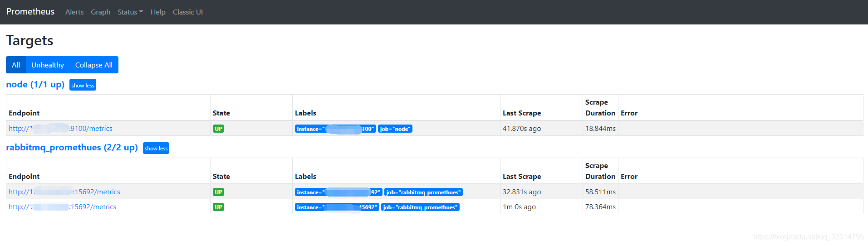Click the instance label ending in 92"
The height and width of the screenshot is (245, 868).
click(338, 192)
